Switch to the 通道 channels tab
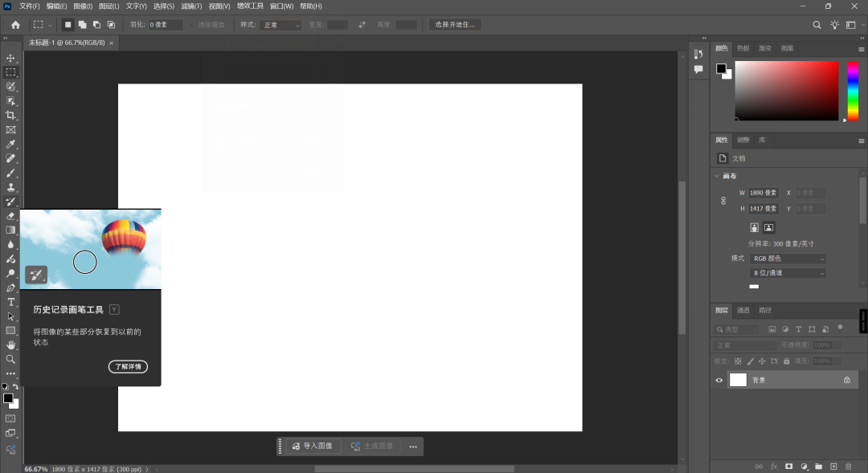This screenshot has height=473, width=868. coord(743,310)
